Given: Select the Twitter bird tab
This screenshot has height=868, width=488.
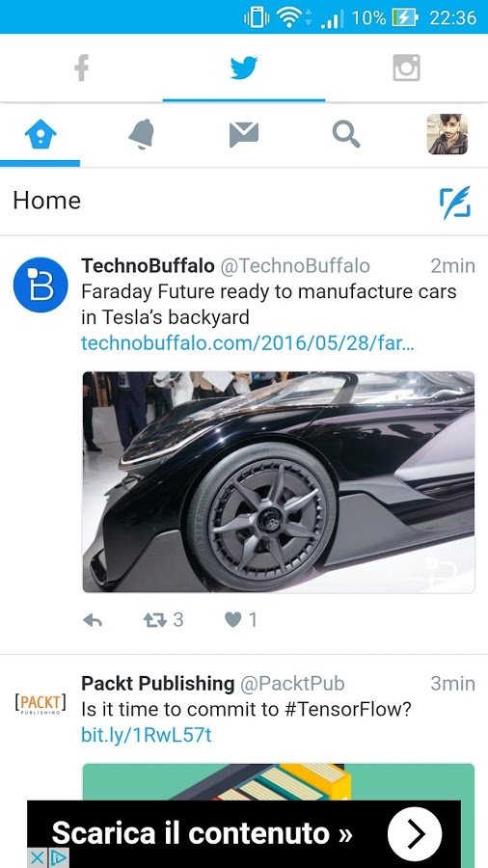Looking at the screenshot, I should coord(243,68).
